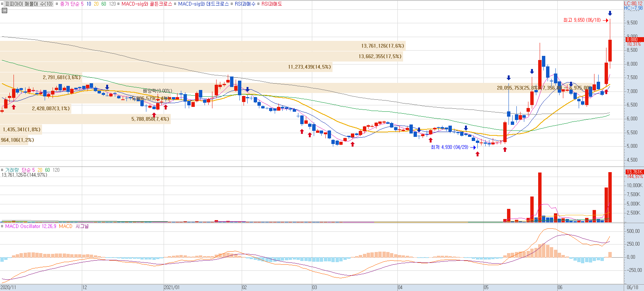Image resolution: width=644 pixels, height=291 pixels.
Task: Select the 피피아이 매물대 수(10) indicator label
Action: pos(29,4)
